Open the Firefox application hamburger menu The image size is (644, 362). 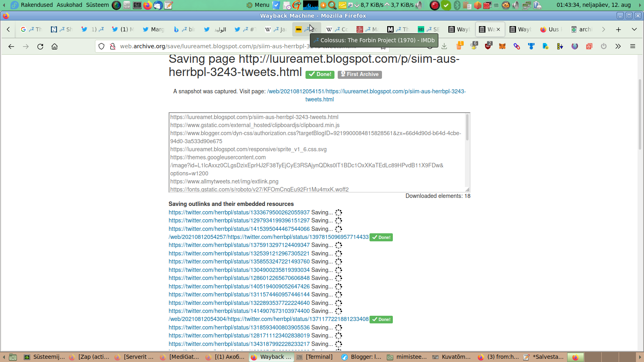click(x=633, y=47)
